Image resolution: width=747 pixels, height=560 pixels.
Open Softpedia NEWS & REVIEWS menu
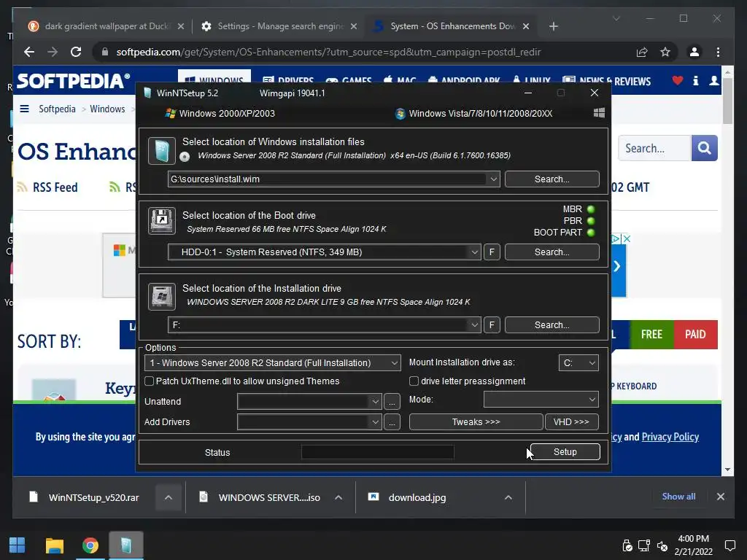tap(606, 81)
